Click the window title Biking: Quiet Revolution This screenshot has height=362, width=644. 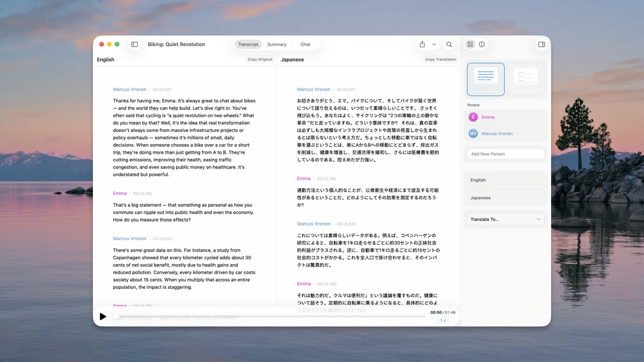[176, 44]
